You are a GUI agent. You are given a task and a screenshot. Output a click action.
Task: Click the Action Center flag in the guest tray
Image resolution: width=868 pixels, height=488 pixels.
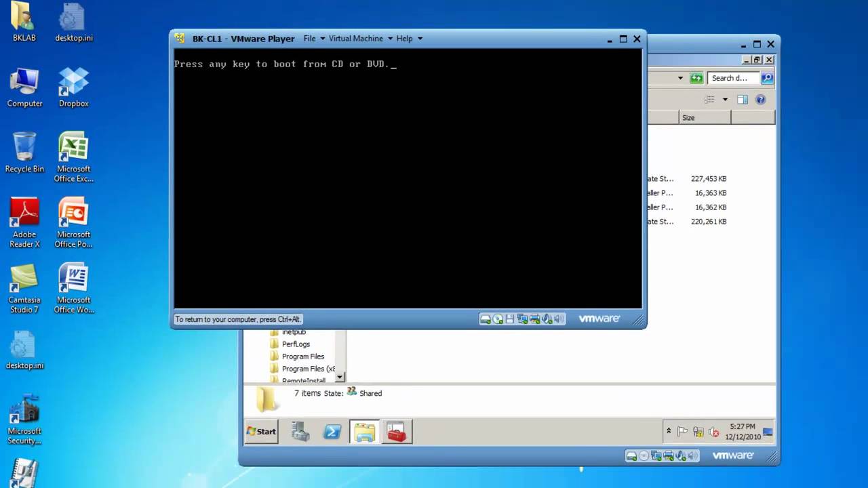coord(683,432)
